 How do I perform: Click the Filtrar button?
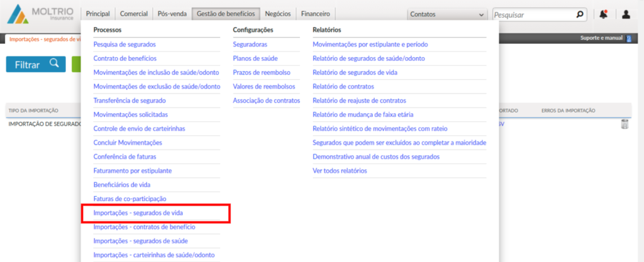tap(36, 64)
